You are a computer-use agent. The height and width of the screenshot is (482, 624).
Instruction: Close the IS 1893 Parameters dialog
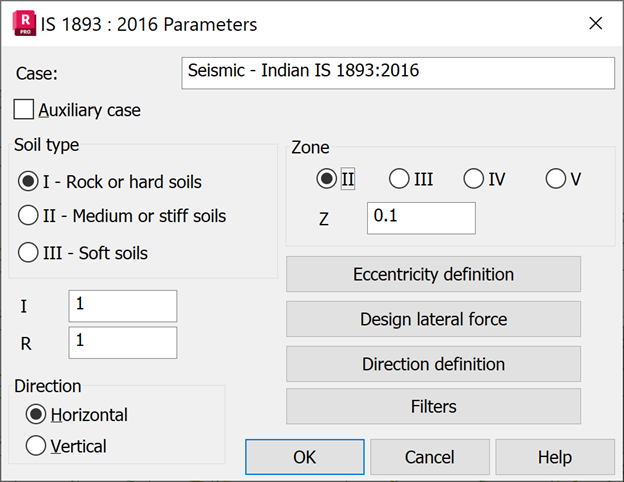595,23
